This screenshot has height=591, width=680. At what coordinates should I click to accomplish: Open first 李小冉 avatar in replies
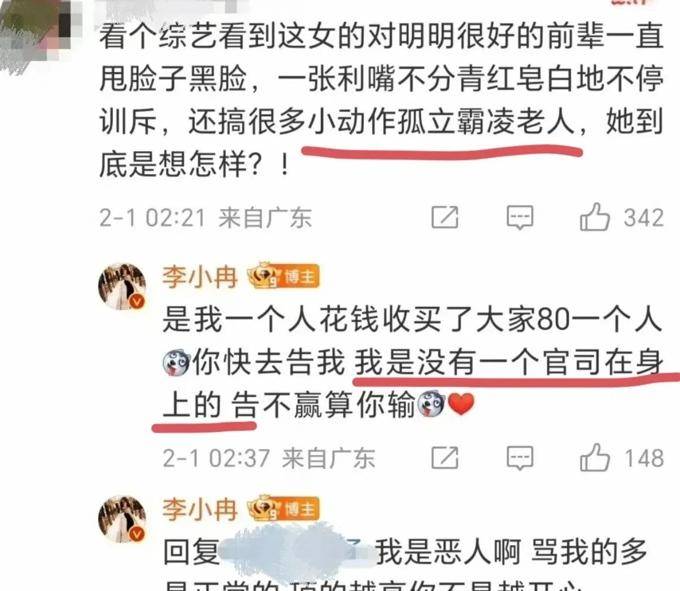coord(122,286)
